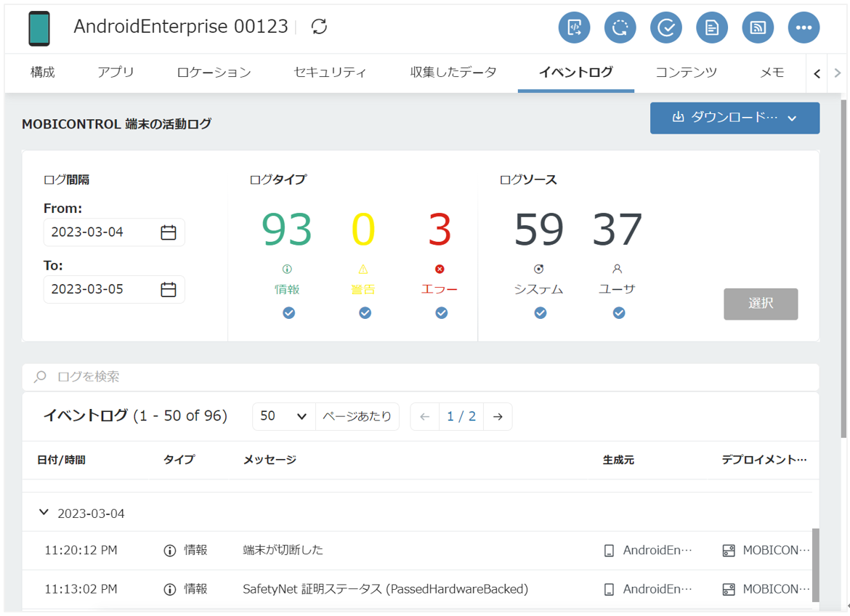This screenshot has height=616, width=850.
Task: Click the dashed circular check-in icon
Action: coord(620,27)
